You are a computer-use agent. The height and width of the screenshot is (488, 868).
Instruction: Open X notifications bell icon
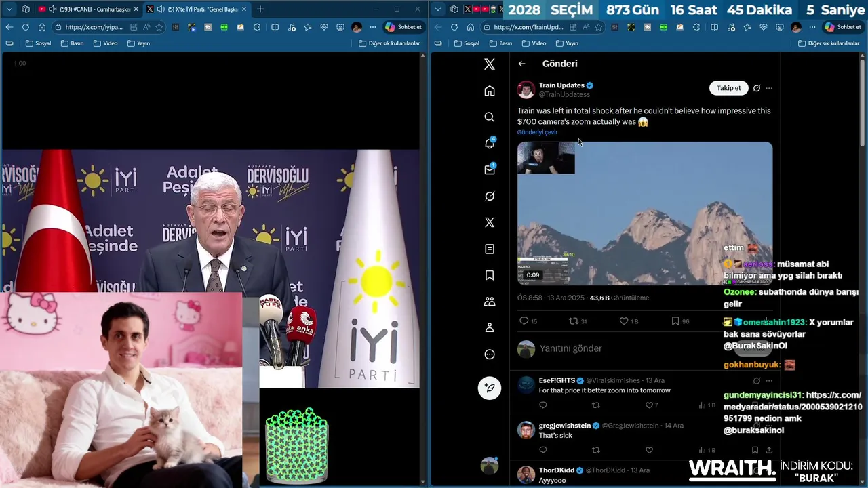(x=490, y=144)
